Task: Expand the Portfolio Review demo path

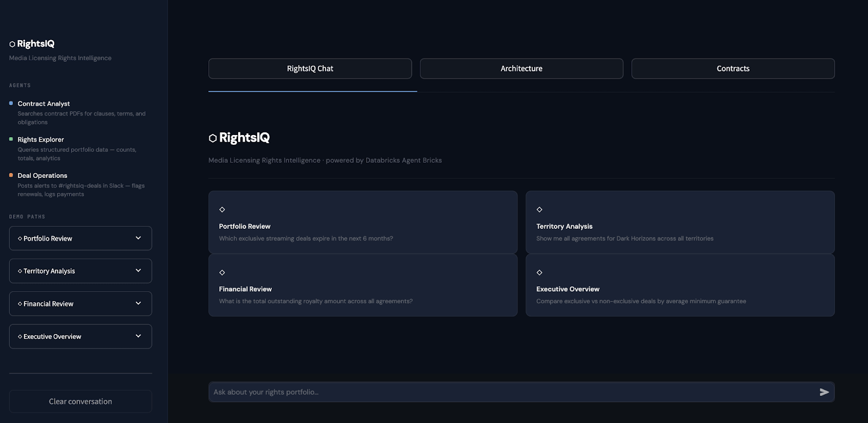Action: coord(80,239)
